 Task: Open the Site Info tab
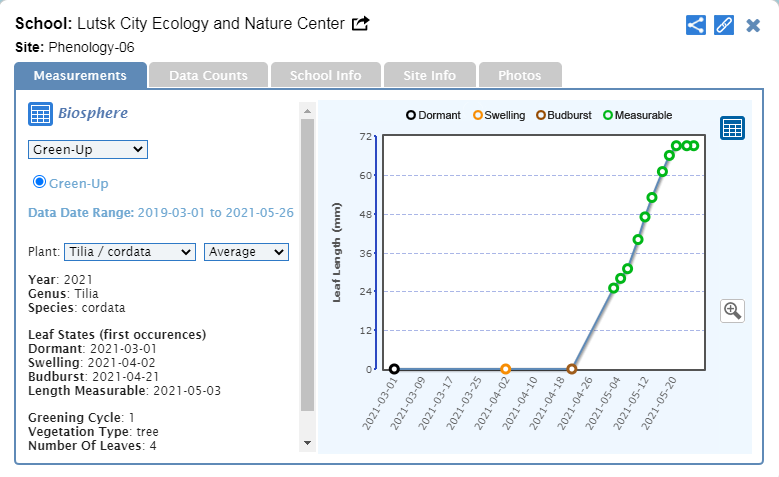(x=428, y=75)
